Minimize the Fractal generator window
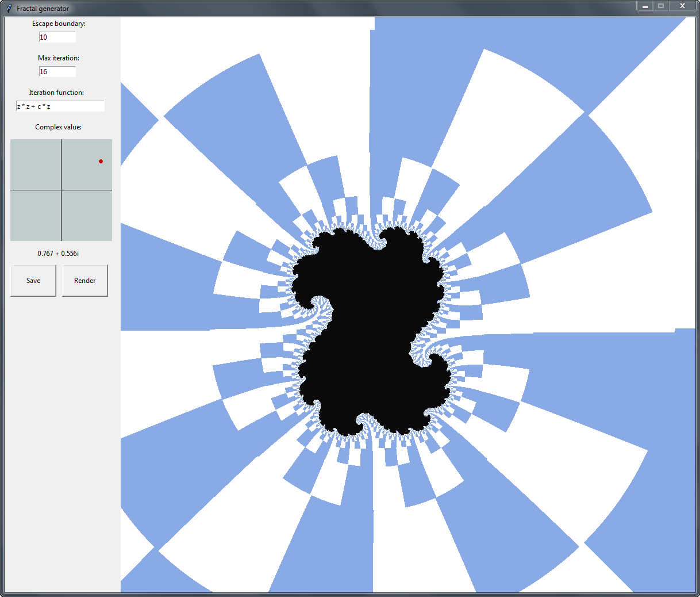 645,6
